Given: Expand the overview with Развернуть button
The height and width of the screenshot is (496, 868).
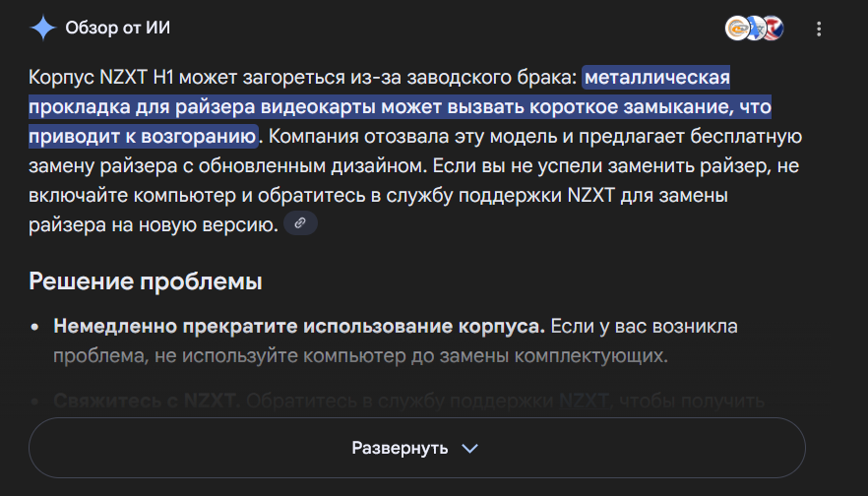Looking at the screenshot, I should pyautogui.click(x=417, y=448).
